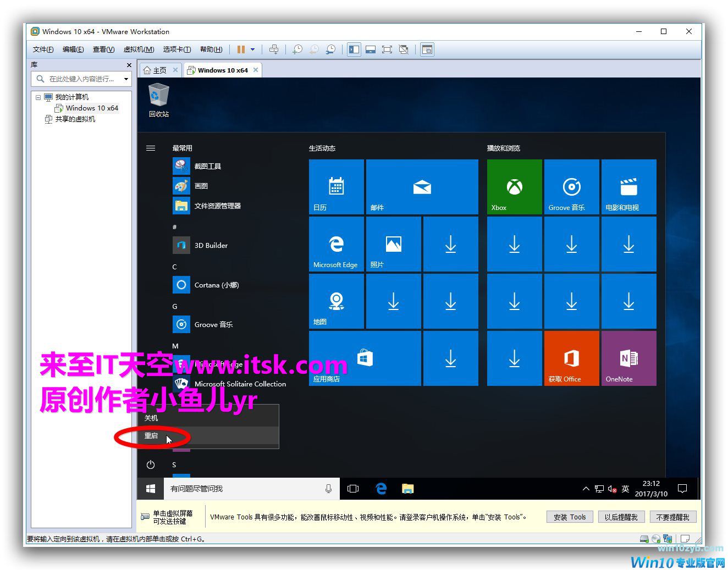The height and width of the screenshot is (570, 728).
Task: Close the 主页 tab
Action: 175,70
